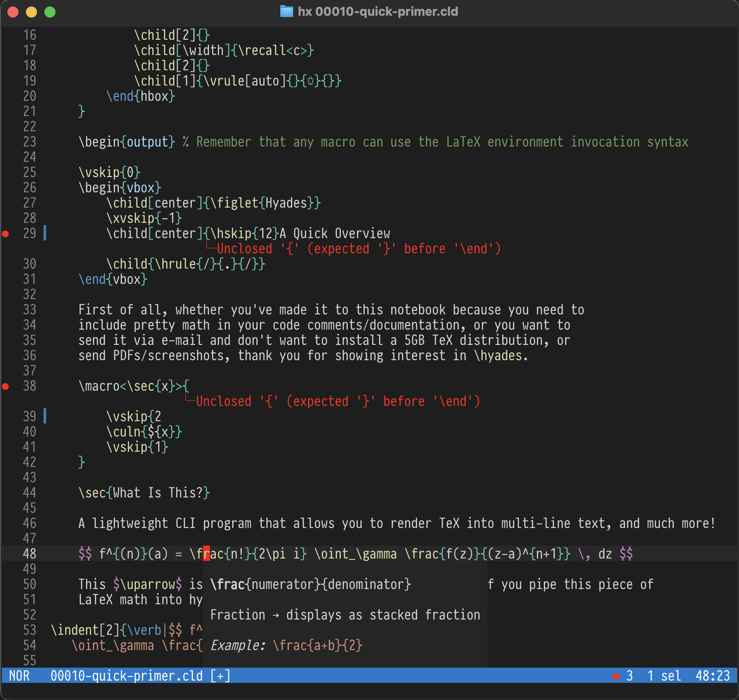Click the error message under line 29
The height and width of the screenshot is (700, 739).
click(359, 249)
